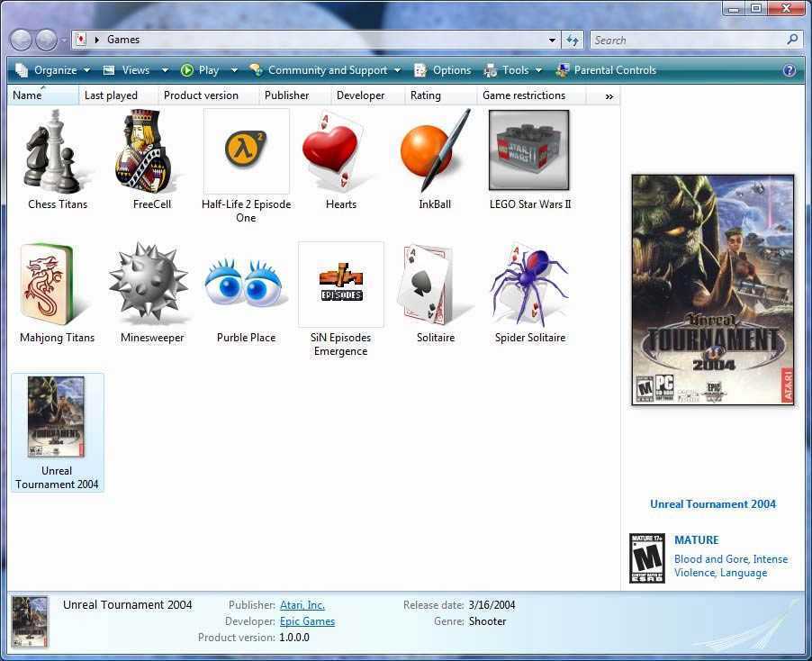Select the Hearts game icon

coord(340,150)
